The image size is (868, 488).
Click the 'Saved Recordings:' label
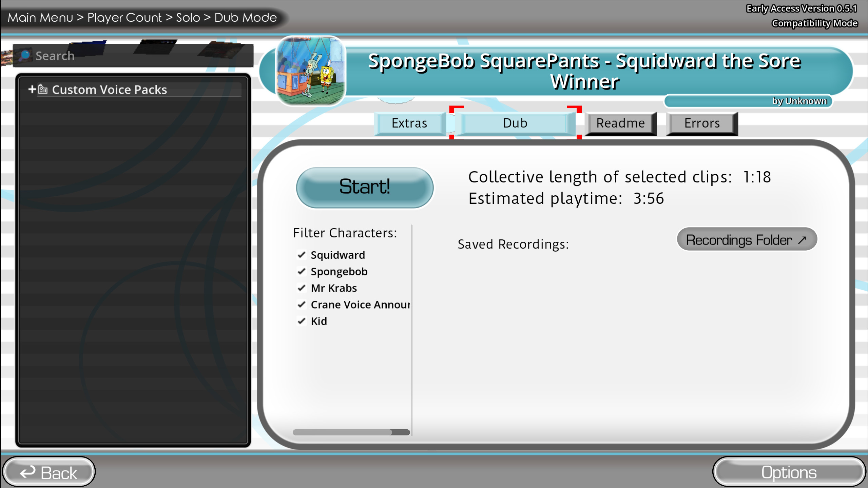coord(513,244)
